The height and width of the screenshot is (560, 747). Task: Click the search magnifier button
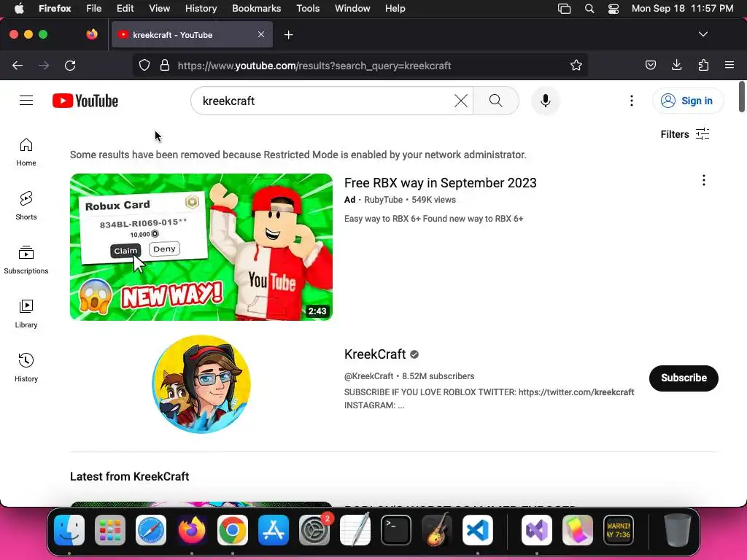[x=496, y=101]
